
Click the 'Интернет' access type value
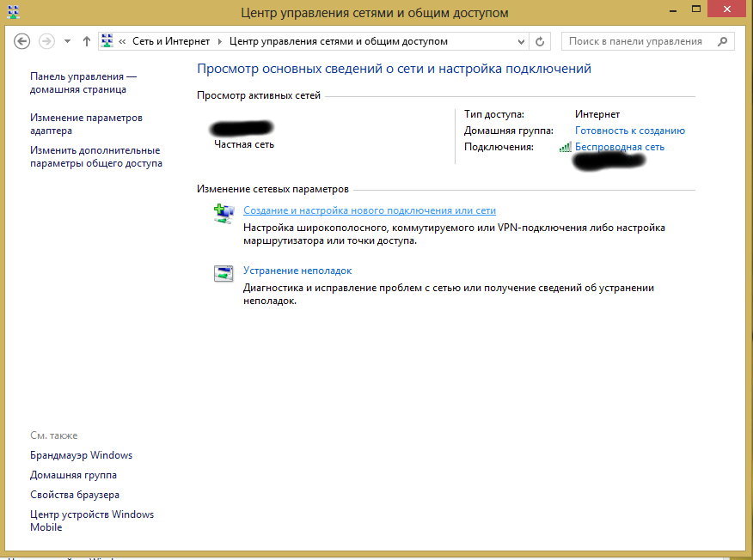pyautogui.click(x=597, y=114)
